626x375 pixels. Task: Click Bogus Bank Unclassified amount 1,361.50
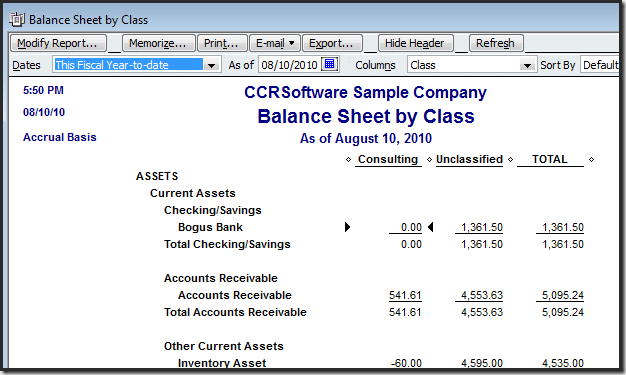tap(482, 227)
